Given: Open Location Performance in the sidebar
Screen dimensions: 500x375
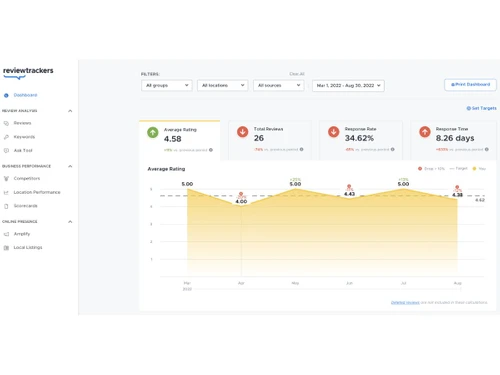Looking at the screenshot, I should click(x=37, y=192).
